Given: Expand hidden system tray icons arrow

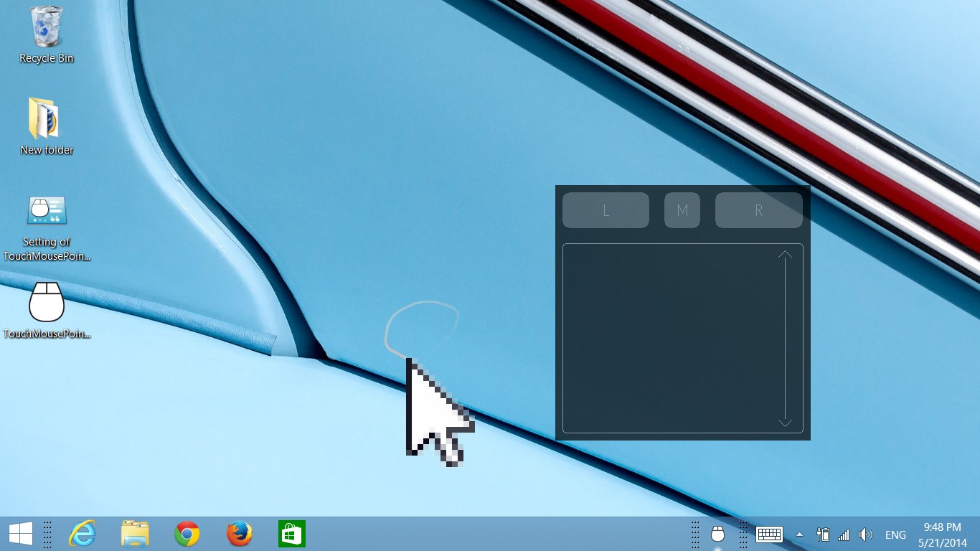Looking at the screenshot, I should pyautogui.click(x=799, y=534).
